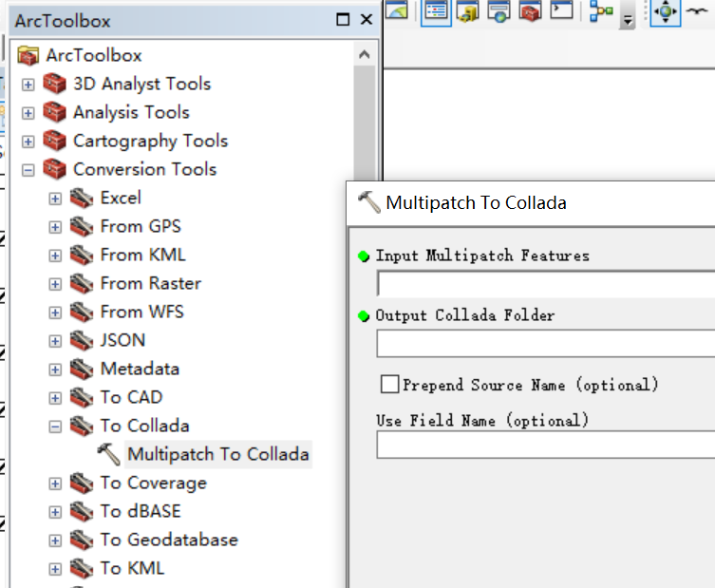Open the toolbar options dropdown arrow
Image resolution: width=715 pixels, height=588 pixels.
tap(628, 20)
